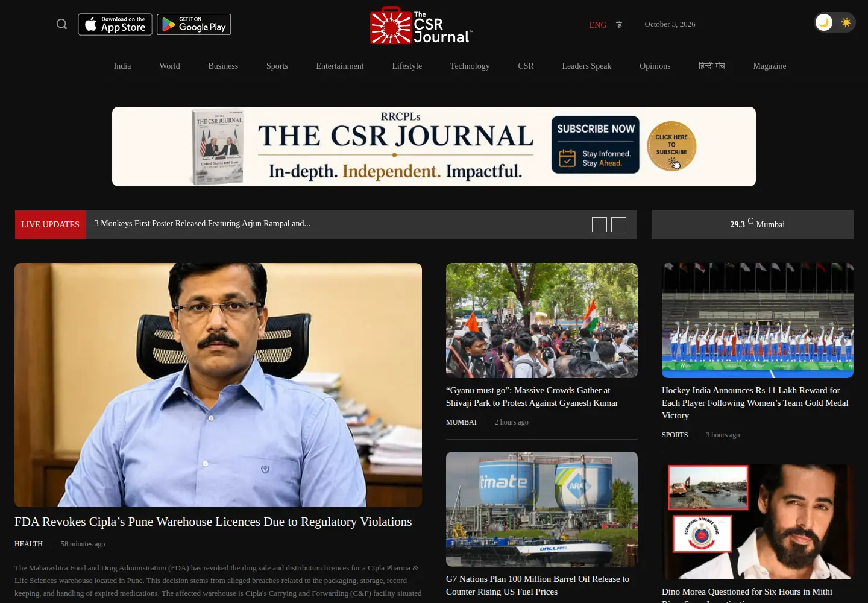Click the next live update arrow box
The width and height of the screenshot is (868, 603).
[x=618, y=224]
